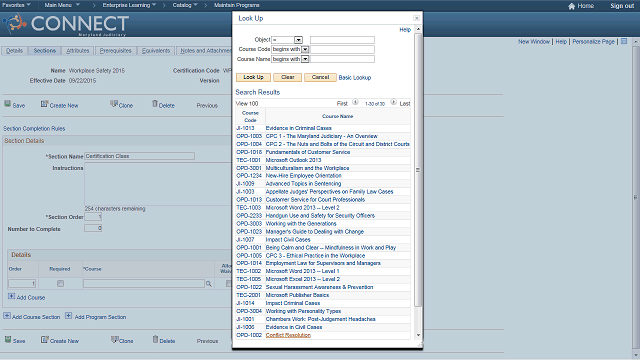The height and width of the screenshot is (360, 640).
Task: Click the page layout icon beside Personalize Page
Action: (x=624, y=41)
